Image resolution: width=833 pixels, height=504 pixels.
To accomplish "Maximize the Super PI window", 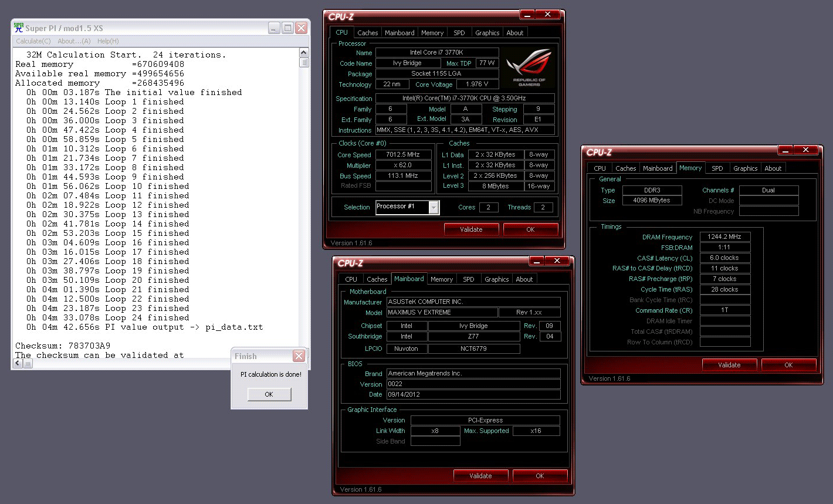I will point(287,28).
